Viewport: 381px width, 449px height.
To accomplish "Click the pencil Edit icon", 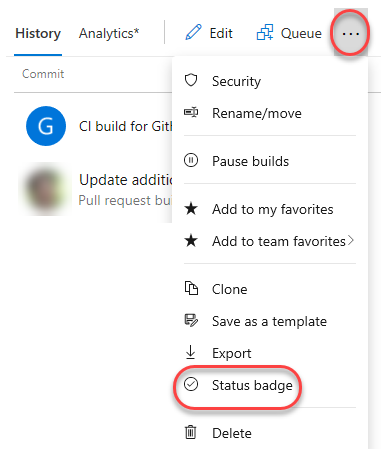I will coord(193,32).
